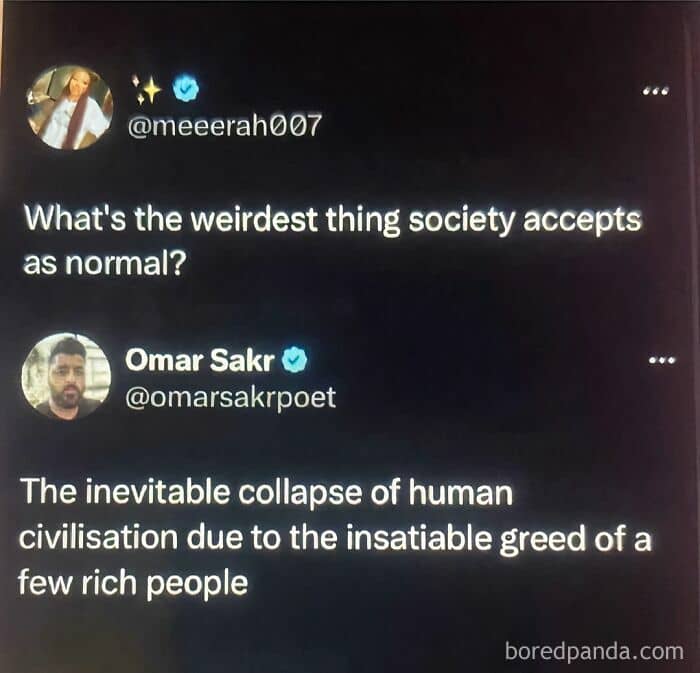Open the @omarsakrpoet handle
This screenshot has height=673, width=700.
tap(230, 398)
